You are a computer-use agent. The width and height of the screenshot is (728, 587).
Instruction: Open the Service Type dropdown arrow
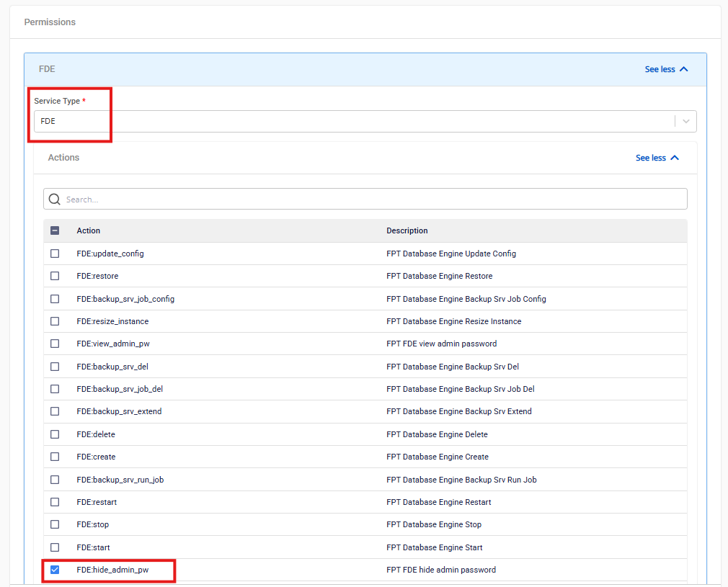685,121
